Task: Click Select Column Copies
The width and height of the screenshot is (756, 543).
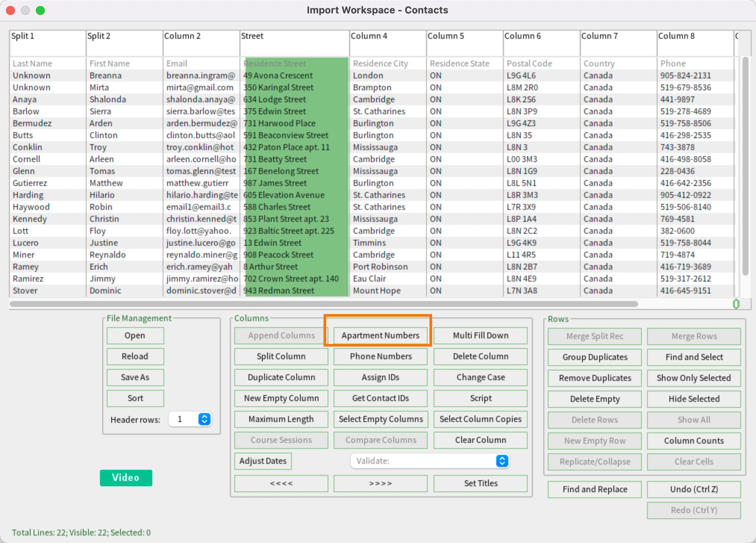Action: coord(480,419)
